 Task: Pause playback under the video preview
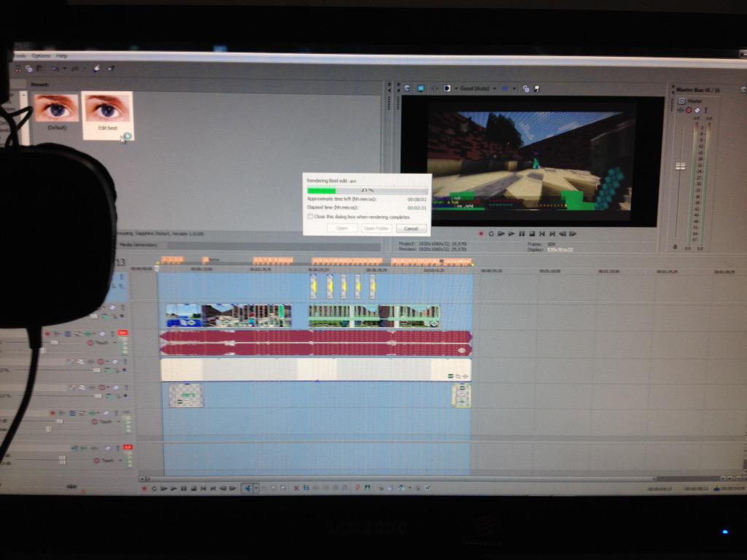(522, 234)
